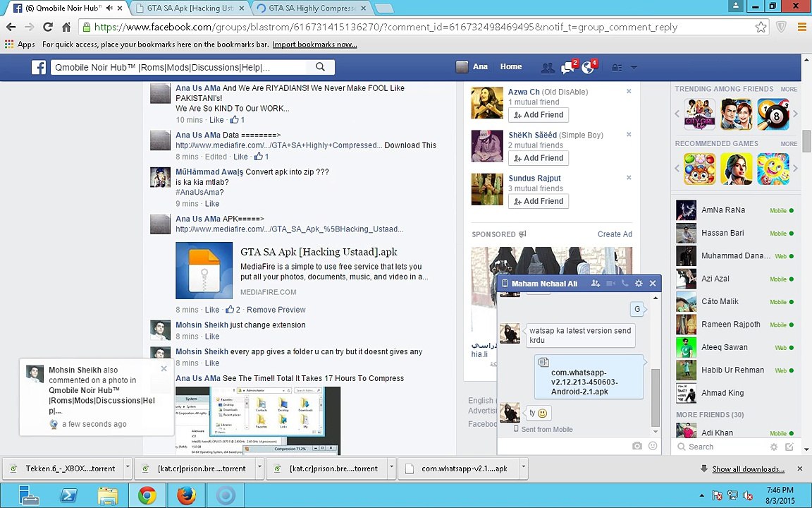812x508 pixels.
Task: Open chat sidebar settings gear
Action: (774, 447)
